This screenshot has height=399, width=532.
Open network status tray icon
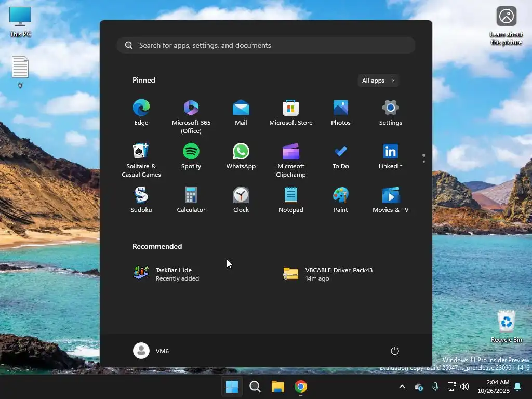(x=451, y=387)
